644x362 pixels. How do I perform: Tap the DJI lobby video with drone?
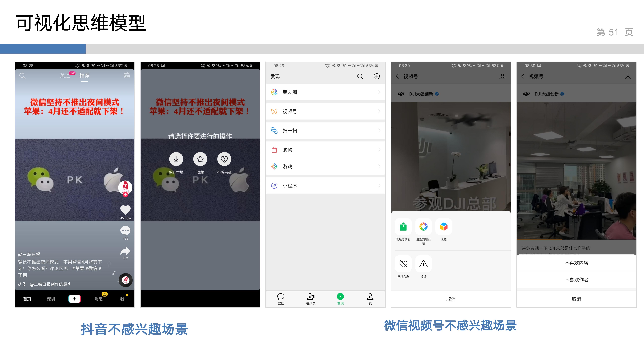pyautogui.click(x=451, y=157)
